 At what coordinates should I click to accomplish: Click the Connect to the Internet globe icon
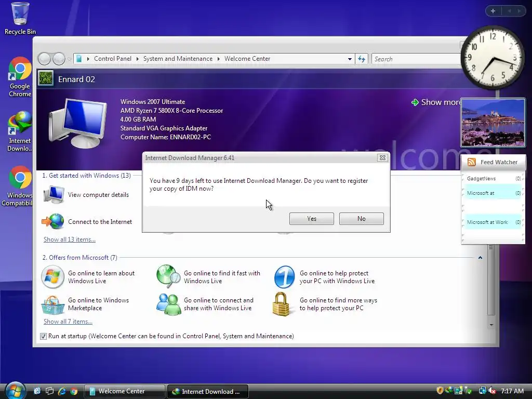[x=53, y=221]
